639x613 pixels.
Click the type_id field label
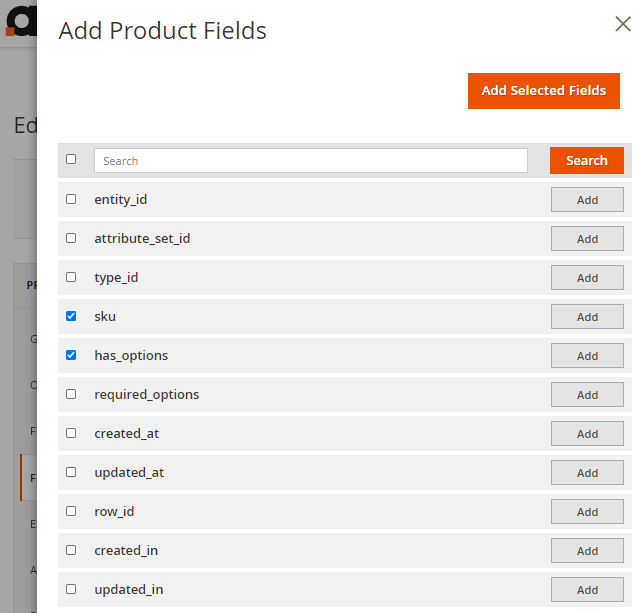[116, 277]
